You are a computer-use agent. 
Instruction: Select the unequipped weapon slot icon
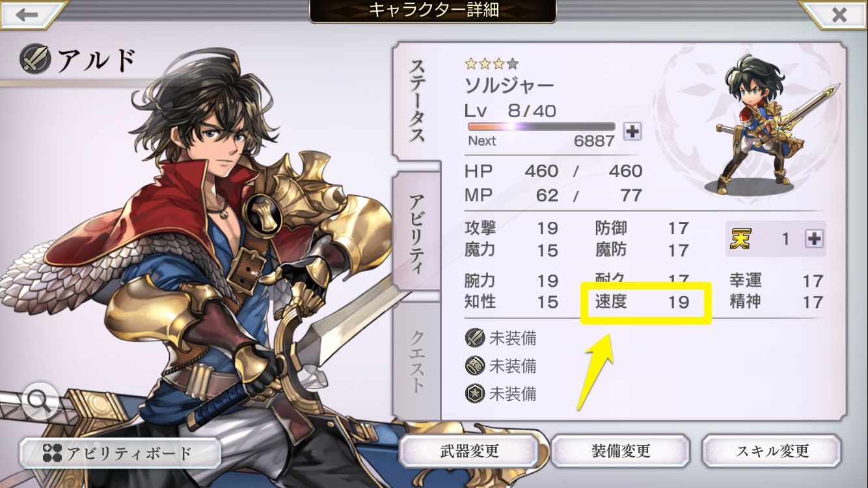click(x=475, y=338)
